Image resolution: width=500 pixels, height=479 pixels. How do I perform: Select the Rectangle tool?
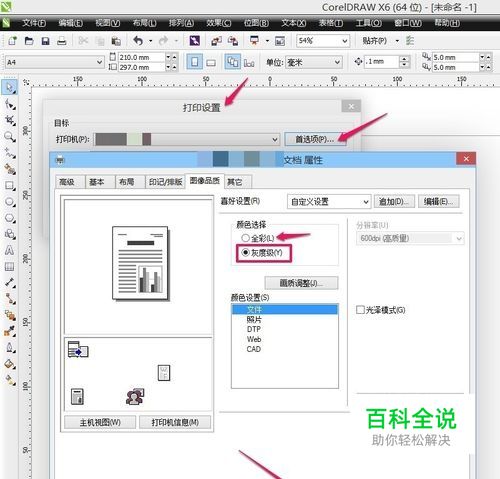(x=10, y=186)
